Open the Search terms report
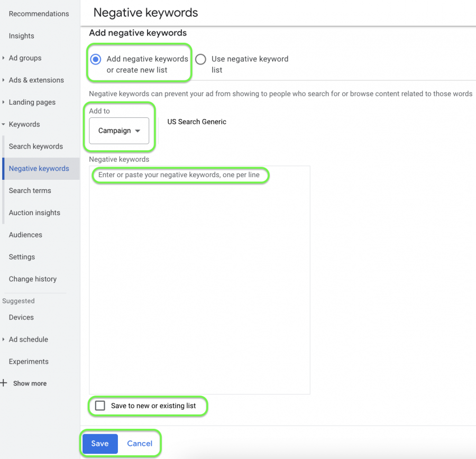The height and width of the screenshot is (459, 476). pyautogui.click(x=30, y=190)
